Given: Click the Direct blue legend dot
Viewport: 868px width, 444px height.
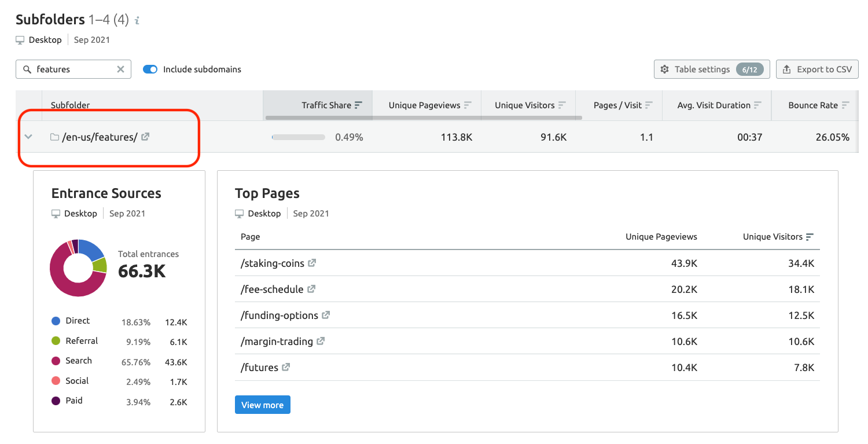Looking at the screenshot, I should [x=56, y=321].
